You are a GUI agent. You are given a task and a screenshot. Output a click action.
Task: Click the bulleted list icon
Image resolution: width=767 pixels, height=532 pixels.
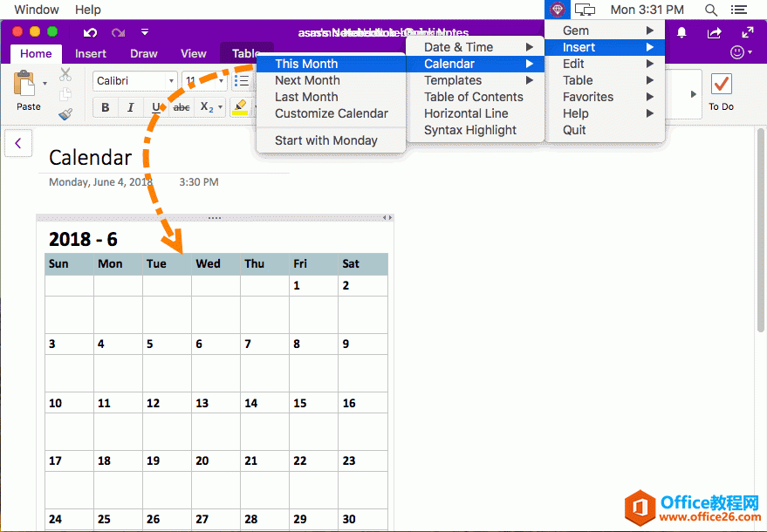point(243,79)
